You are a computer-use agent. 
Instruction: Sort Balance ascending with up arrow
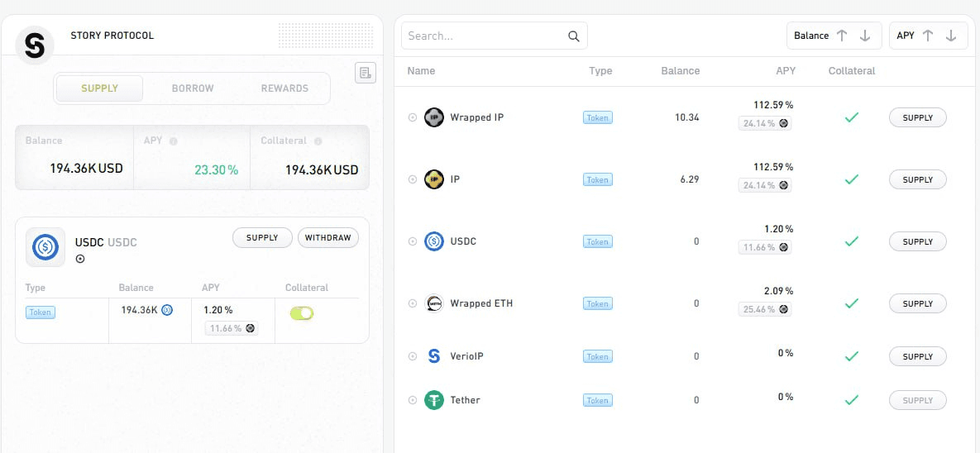[842, 36]
